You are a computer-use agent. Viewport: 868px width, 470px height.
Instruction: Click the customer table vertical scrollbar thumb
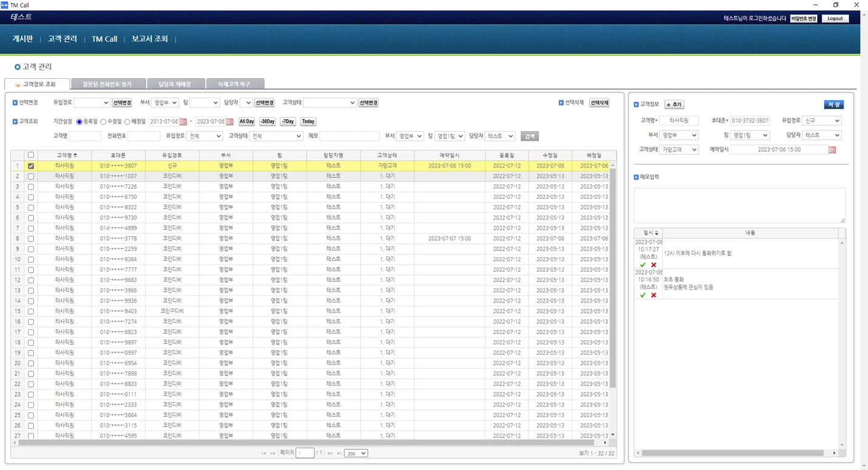tap(612, 278)
